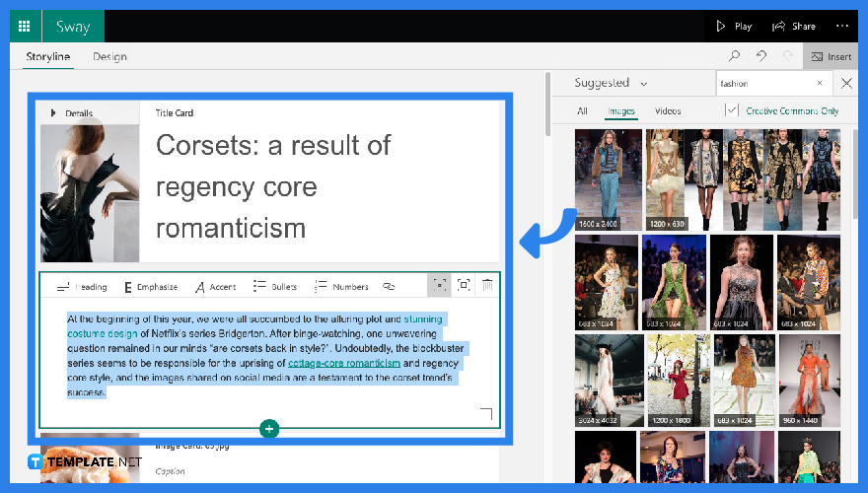Switch to the Storyline tab

pyautogui.click(x=48, y=56)
